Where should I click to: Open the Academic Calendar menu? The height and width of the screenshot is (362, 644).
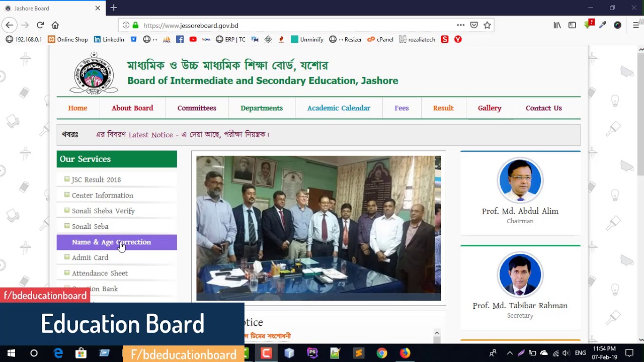click(x=339, y=108)
